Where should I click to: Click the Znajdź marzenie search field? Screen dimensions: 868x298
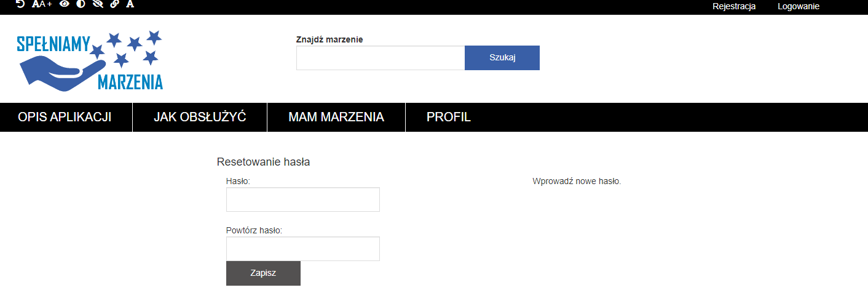tap(381, 58)
